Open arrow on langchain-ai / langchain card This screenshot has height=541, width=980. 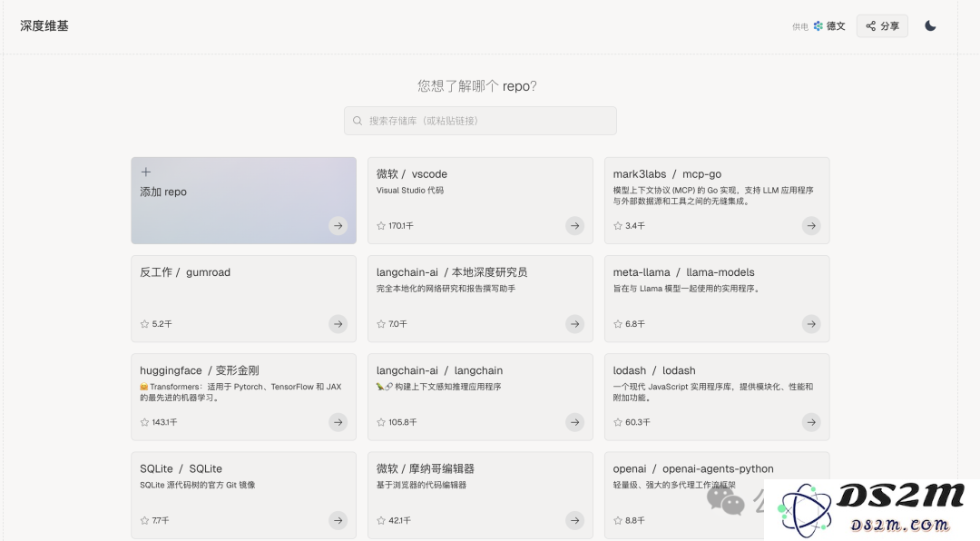574,422
